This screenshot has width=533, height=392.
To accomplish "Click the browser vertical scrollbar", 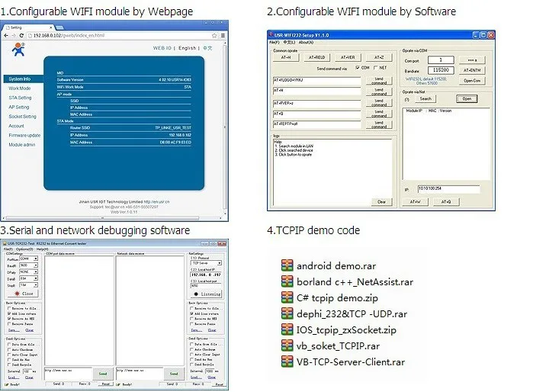I will 225,128.
